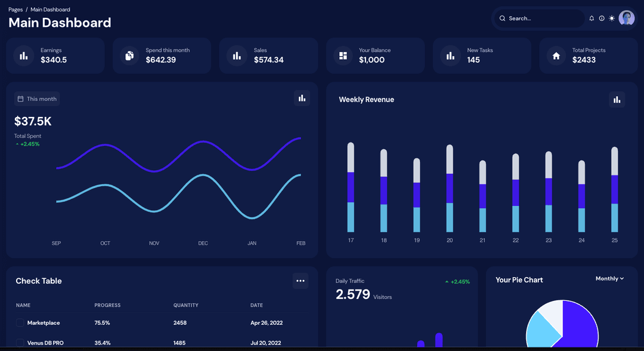
Task: Open Check Table three-dot menu
Action: click(300, 281)
